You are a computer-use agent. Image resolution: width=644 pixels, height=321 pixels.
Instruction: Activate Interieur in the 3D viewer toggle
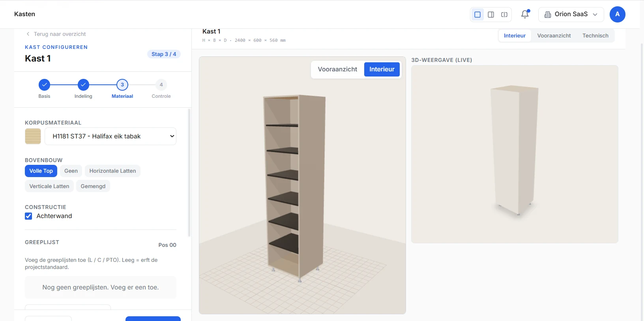point(382,69)
